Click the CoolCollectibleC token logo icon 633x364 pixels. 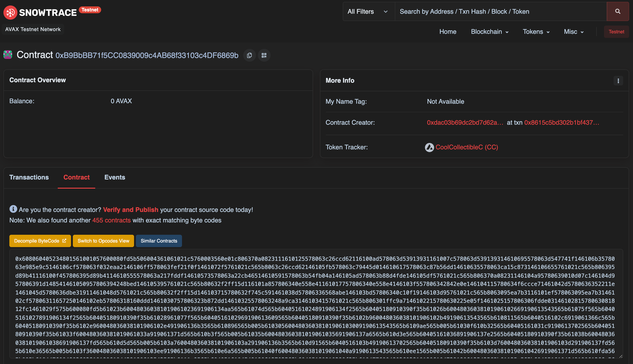coord(429,147)
